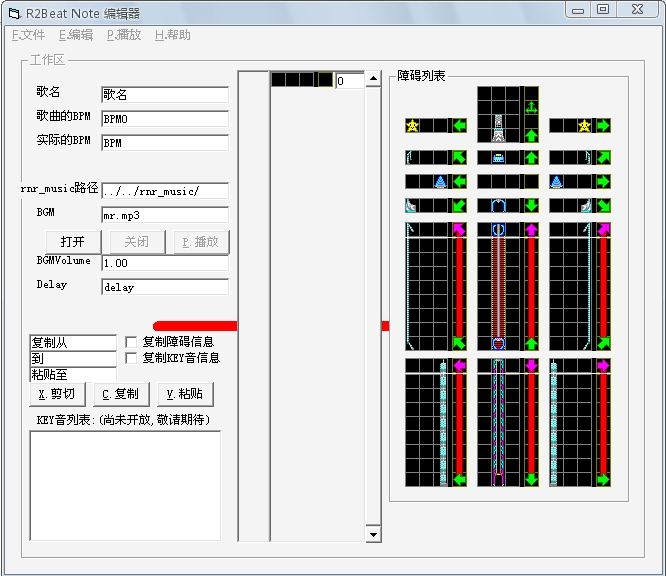Click the BGM field showing mr.mp3

point(165,215)
